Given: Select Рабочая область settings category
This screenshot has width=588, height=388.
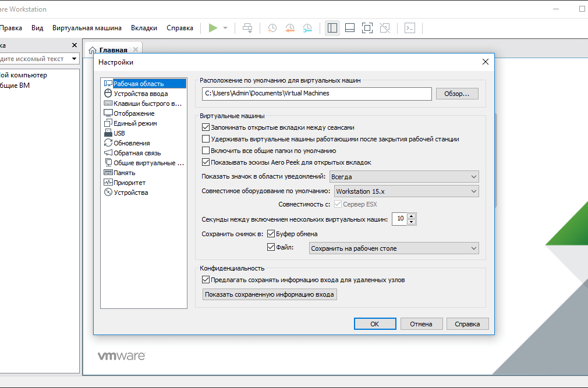Looking at the screenshot, I should pos(144,84).
